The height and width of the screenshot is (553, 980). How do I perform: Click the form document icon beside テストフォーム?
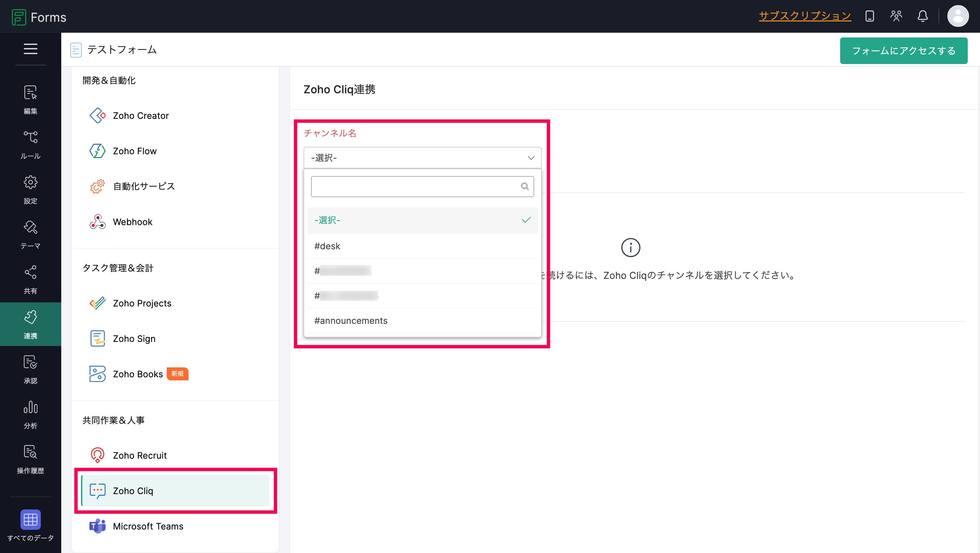pos(76,50)
